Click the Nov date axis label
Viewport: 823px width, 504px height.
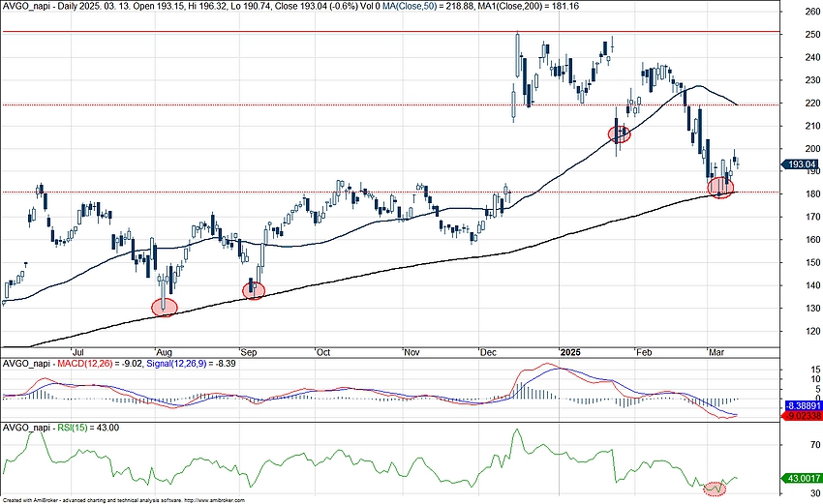(411, 352)
